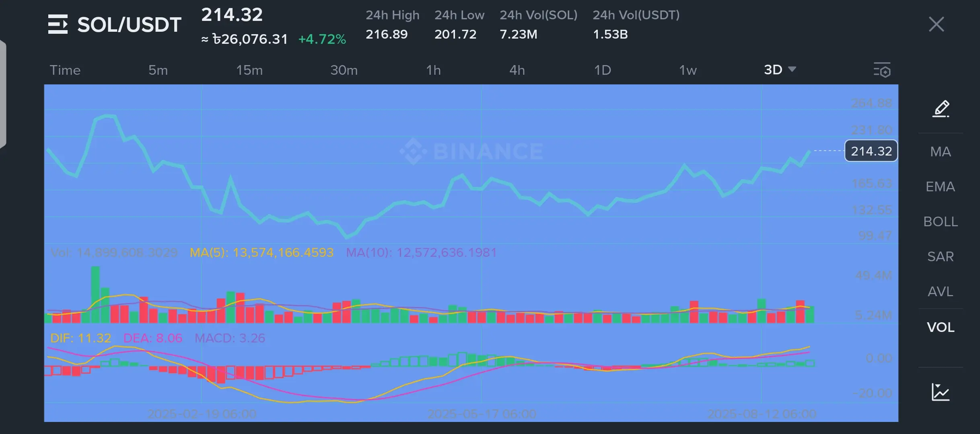Click the 214.32 current price label
The width and height of the screenshot is (980, 434).
tap(871, 151)
